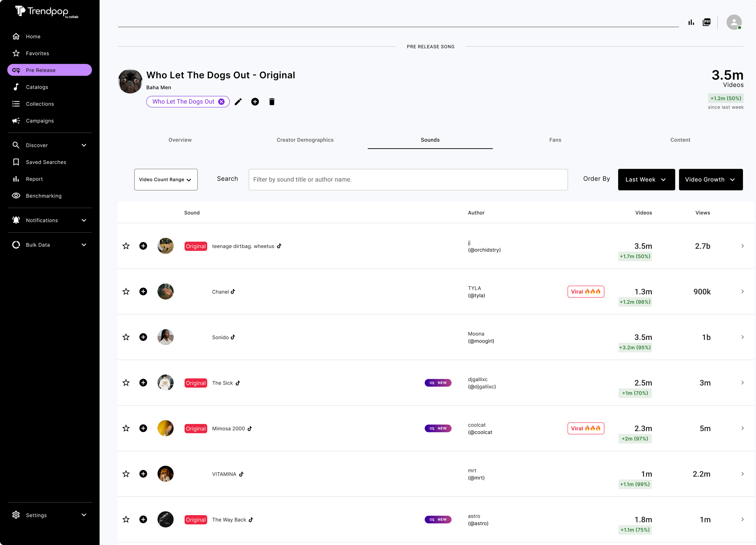Click the sound title filter search field
Viewport: 756px width, 545px height.
click(x=408, y=179)
